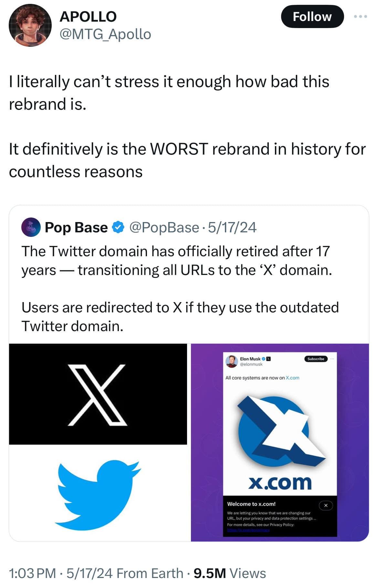Open the Pop Base avatar icon
This screenshot has height=588, width=378.
(31, 227)
